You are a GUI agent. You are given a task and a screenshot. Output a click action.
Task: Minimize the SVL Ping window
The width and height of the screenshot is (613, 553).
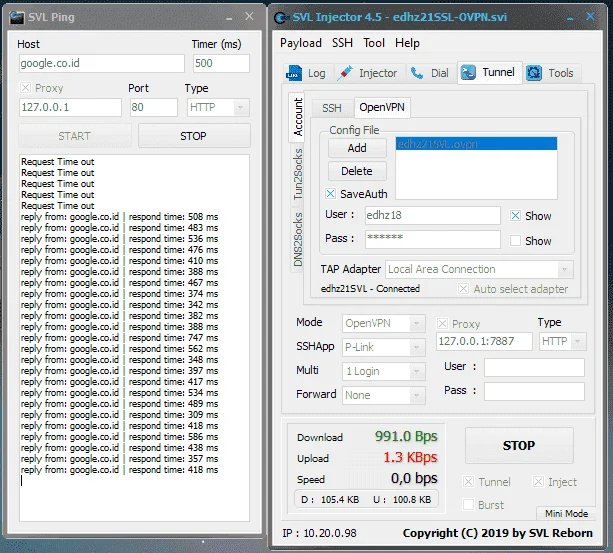click(229, 18)
